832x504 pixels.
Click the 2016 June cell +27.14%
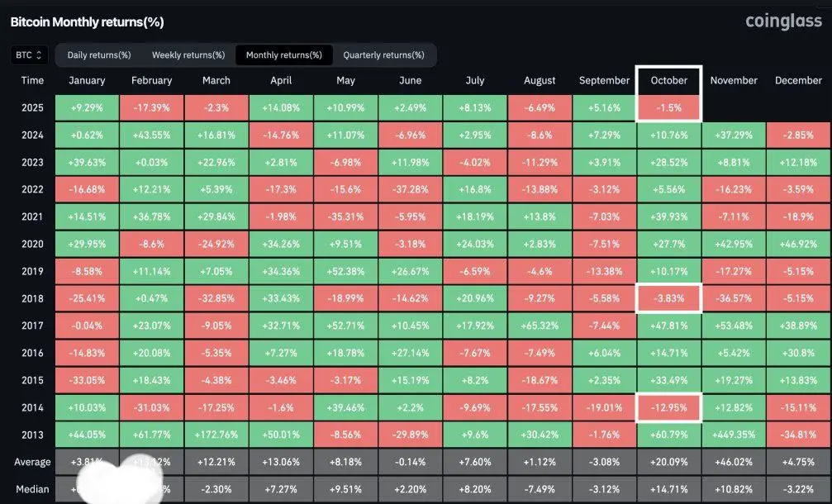[x=410, y=353]
